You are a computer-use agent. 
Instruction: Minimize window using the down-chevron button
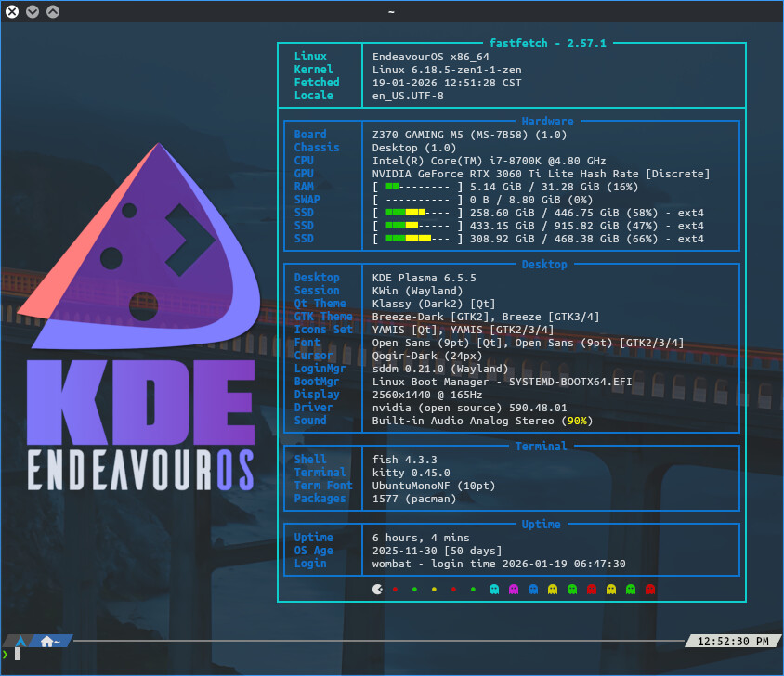pyautogui.click(x=33, y=11)
